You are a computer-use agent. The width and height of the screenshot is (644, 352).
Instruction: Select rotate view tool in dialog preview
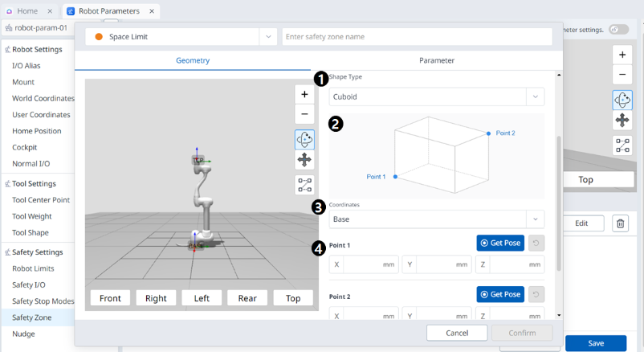(304, 139)
